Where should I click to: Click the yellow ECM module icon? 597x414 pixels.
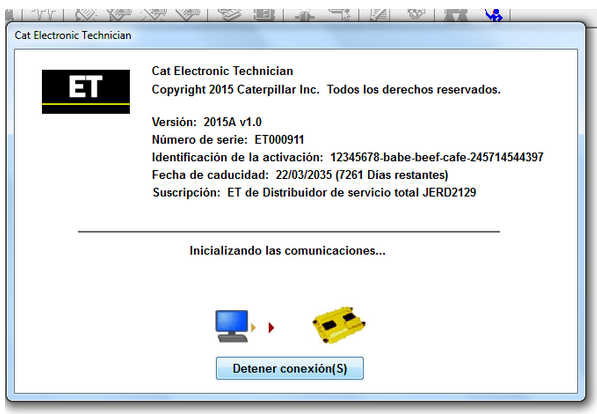[339, 325]
